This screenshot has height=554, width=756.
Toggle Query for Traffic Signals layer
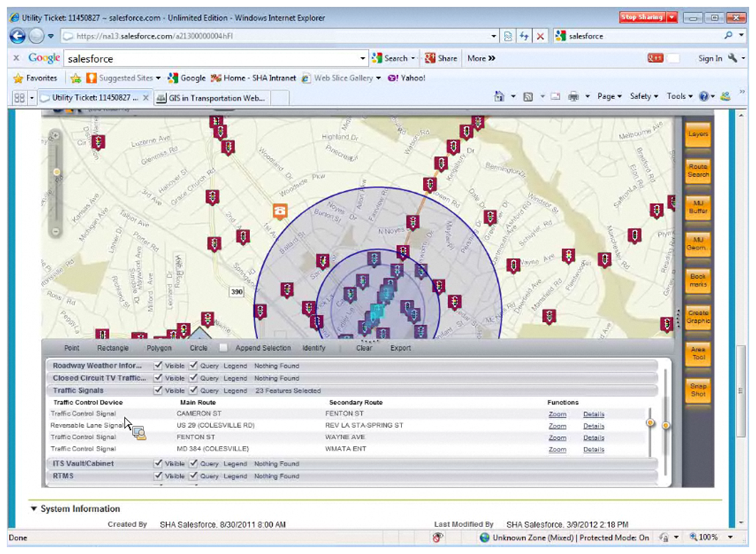point(193,390)
